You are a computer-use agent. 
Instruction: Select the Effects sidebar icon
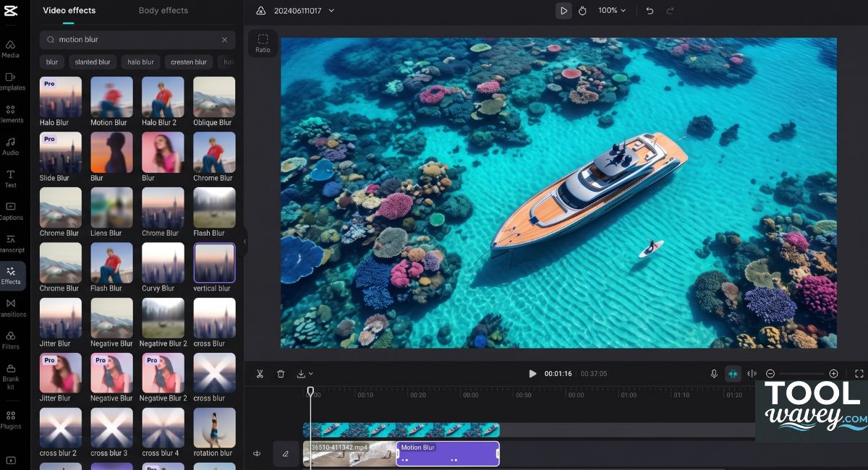click(x=12, y=275)
